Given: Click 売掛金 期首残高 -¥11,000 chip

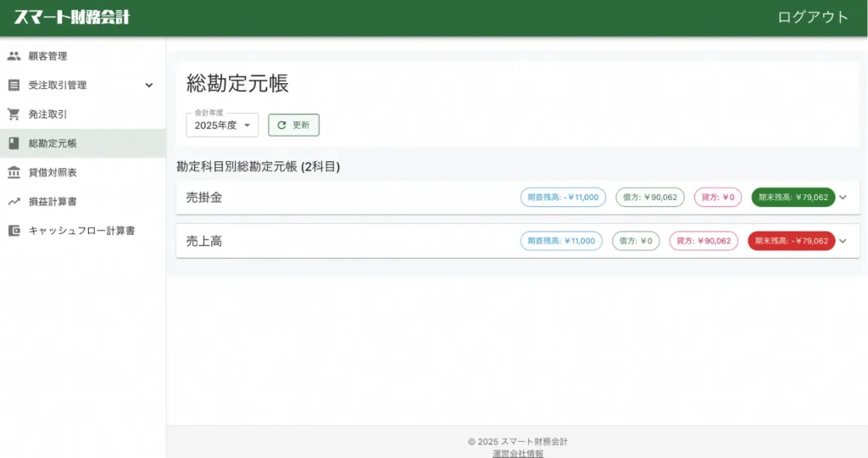Looking at the screenshot, I should (x=563, y=197).
